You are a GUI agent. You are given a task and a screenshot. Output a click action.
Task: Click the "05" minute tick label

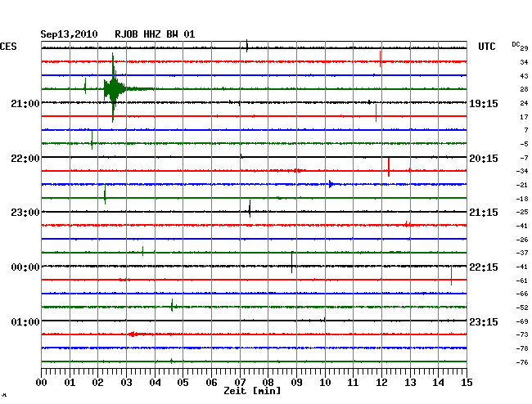pos(183,382)
